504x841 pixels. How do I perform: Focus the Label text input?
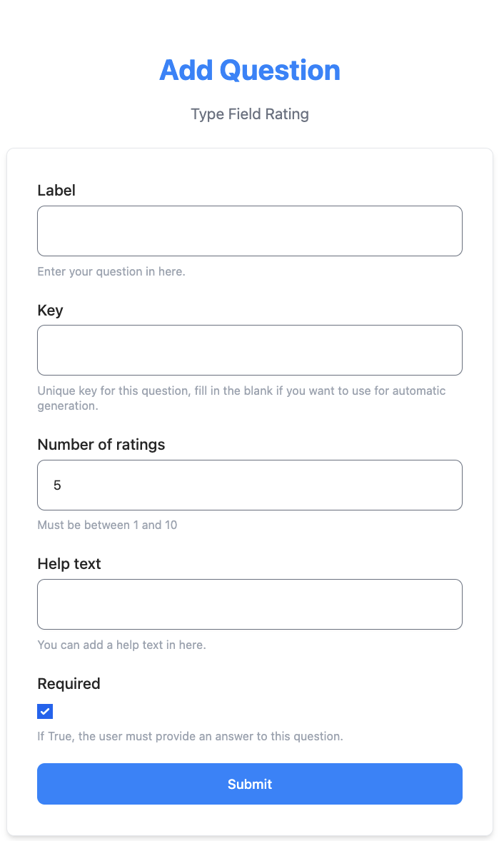point(250,231)
